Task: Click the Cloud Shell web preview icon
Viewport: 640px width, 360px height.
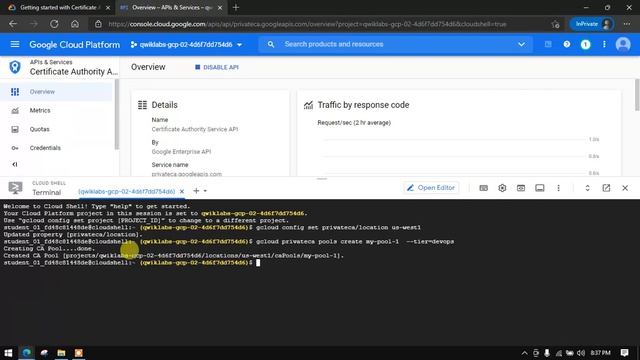Action: pos(521,188)
